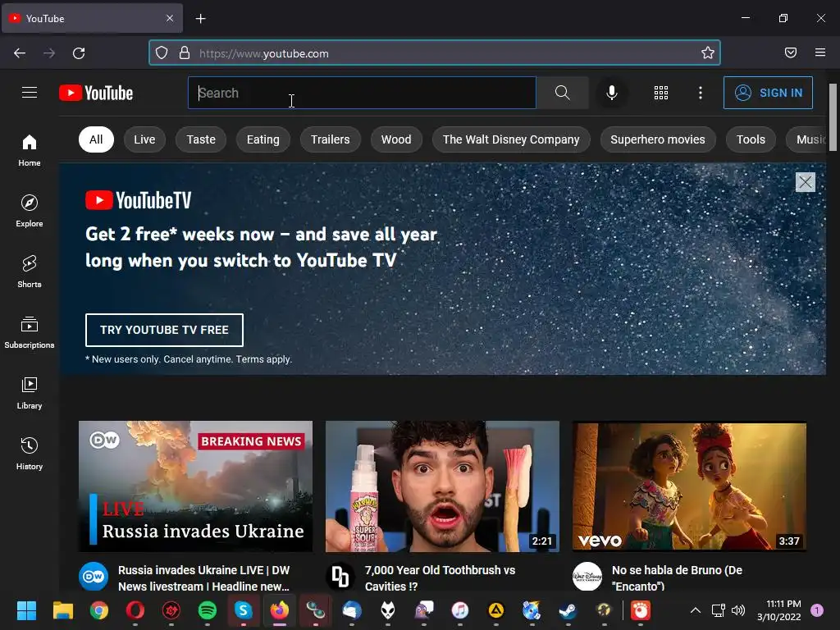840x630 pixels.
Task: Open Shorts in sidebar
Action: click(x=30, y=272)
